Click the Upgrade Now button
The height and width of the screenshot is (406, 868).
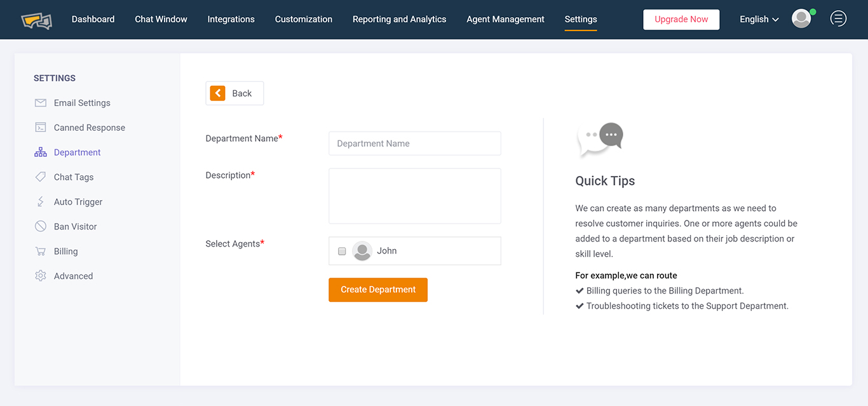pos(681,20)
